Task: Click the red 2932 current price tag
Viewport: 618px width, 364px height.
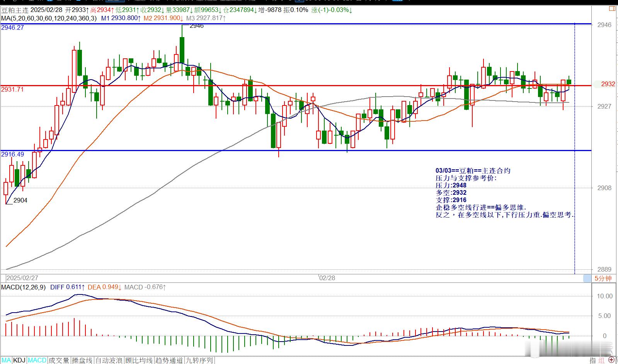Action: coord(608,84)
